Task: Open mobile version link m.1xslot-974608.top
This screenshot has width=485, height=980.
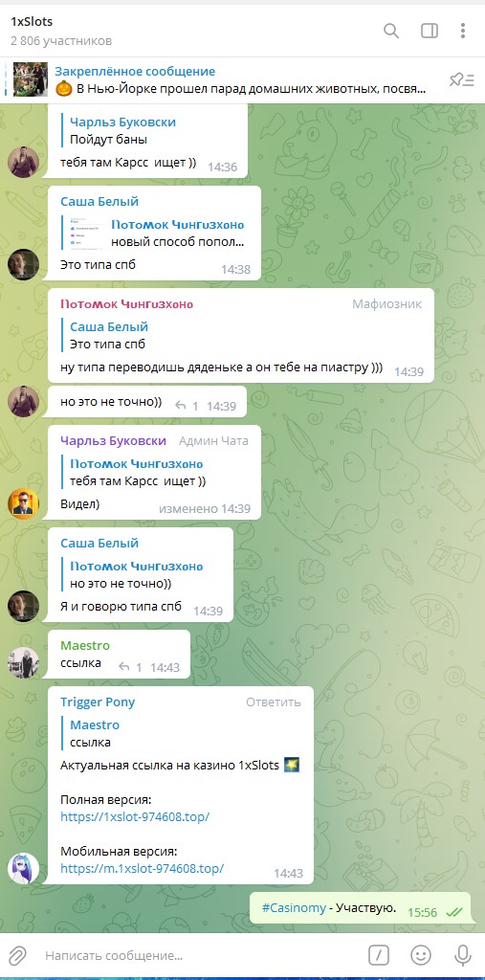Action: [142, 868]
